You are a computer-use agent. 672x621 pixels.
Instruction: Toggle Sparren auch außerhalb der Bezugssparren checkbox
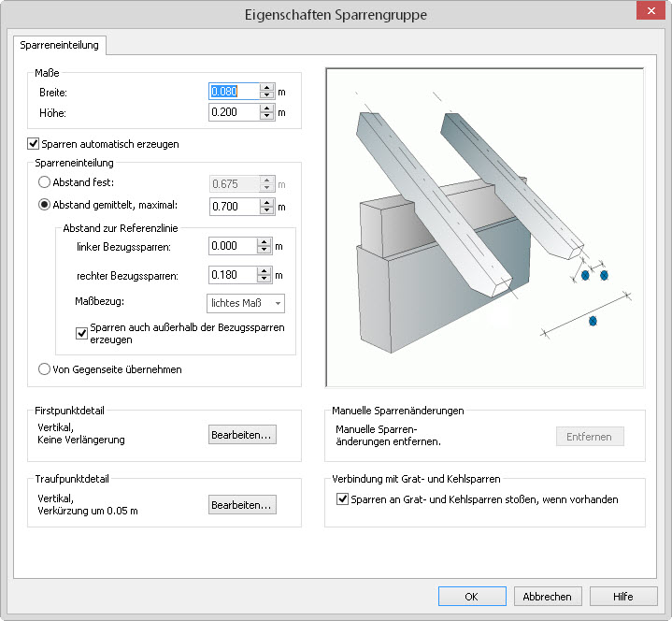point(81,333)
